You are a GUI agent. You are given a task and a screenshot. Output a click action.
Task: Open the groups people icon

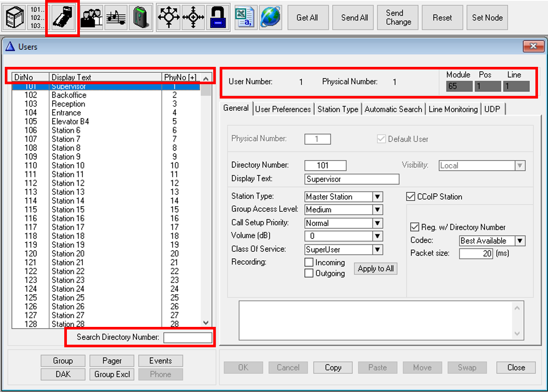coord(92,17)
